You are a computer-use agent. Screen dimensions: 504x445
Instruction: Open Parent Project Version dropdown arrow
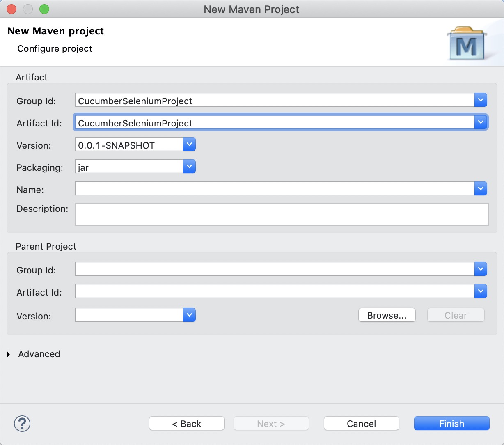(189, 315)
